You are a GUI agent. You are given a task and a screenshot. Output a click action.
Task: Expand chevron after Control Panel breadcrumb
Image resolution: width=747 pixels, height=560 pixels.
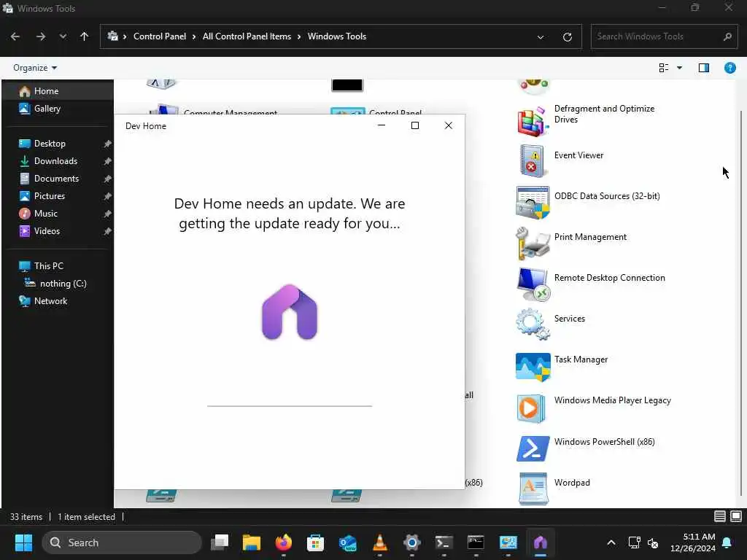(x=194, y=36)
